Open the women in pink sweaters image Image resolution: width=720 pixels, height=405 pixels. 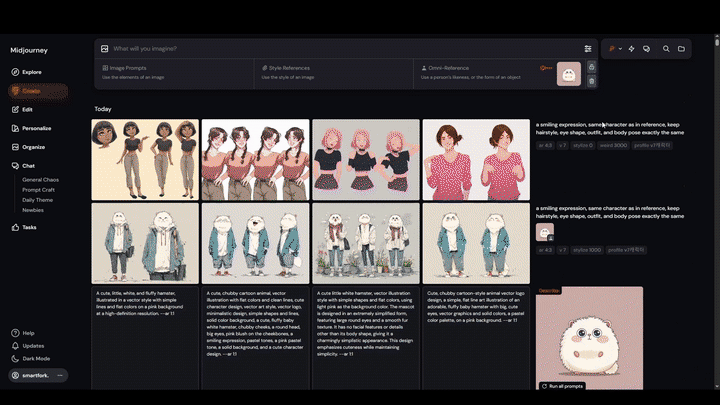tap(476, 160)
